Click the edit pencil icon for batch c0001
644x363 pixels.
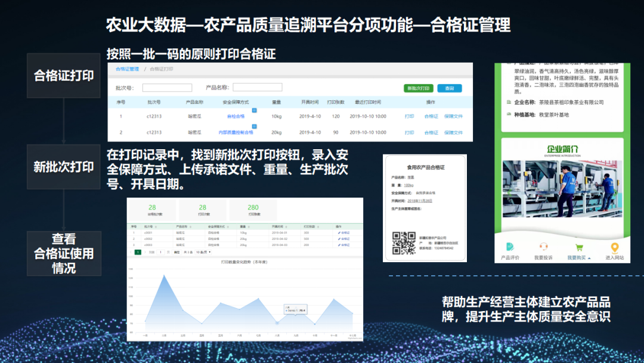pyautogui.click(x=339, y=233)
